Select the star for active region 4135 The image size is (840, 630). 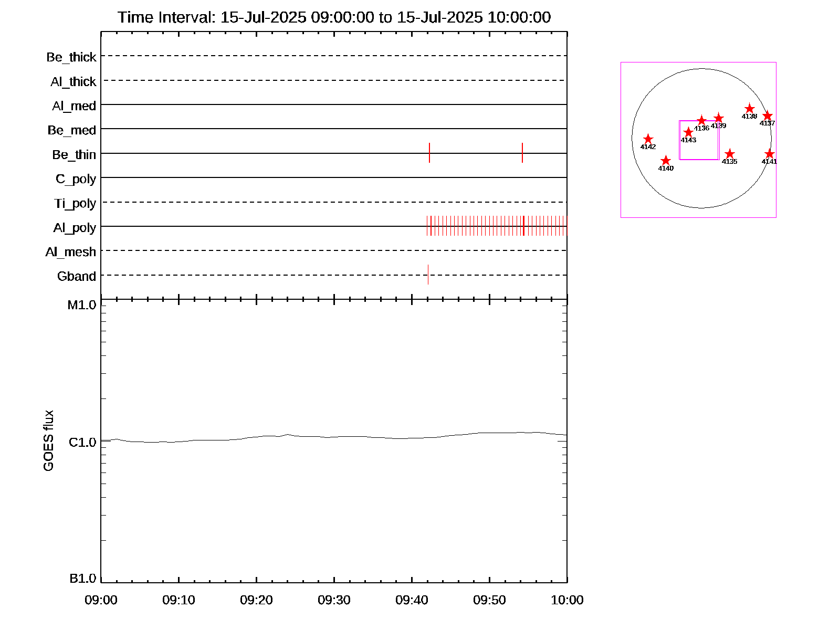pos(729,154)
